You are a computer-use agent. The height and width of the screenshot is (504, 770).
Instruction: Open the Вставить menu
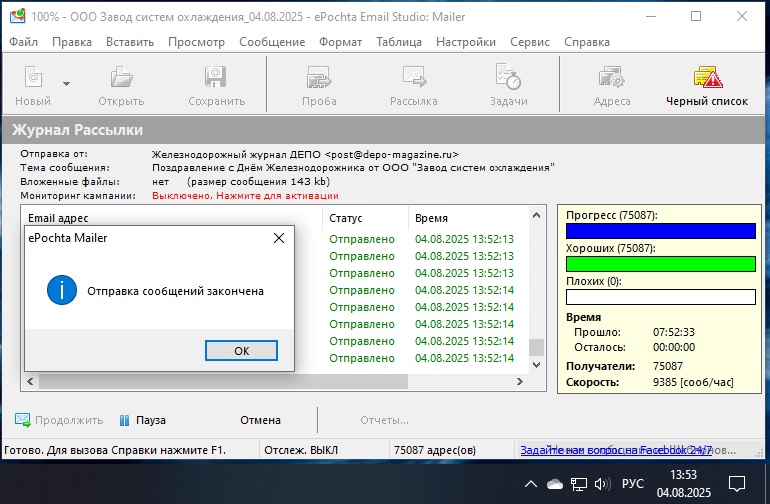pyautogui.click(x=130, y=42)
